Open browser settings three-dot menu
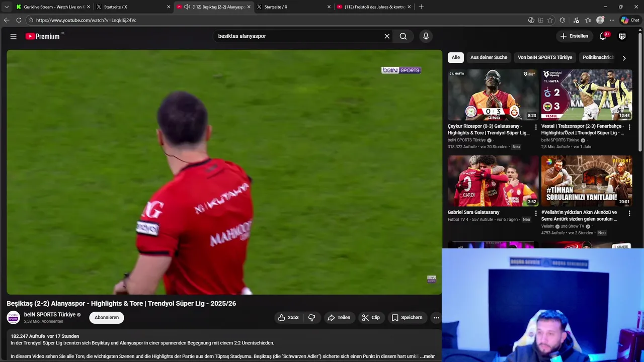 [612, 20]
